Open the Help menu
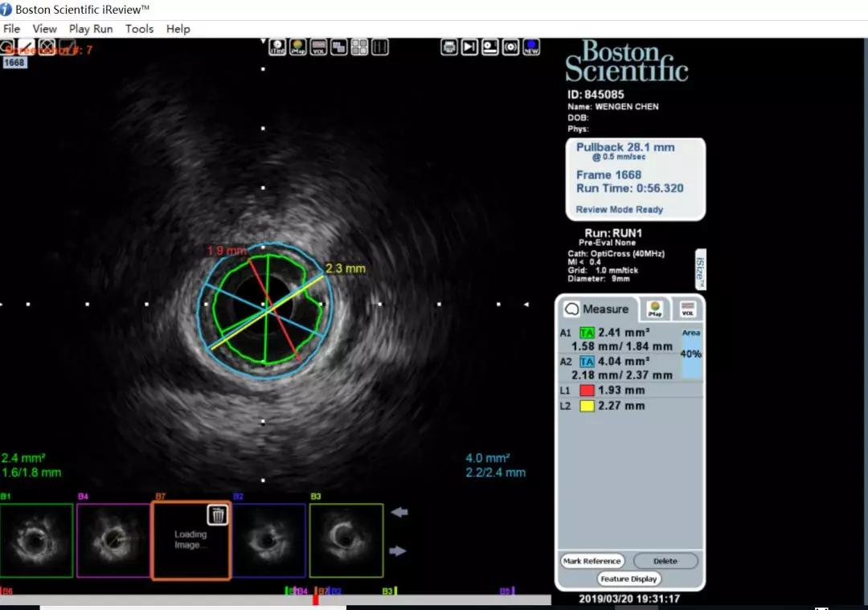Screen dimensions: 868x610 [x=178, y=29]
